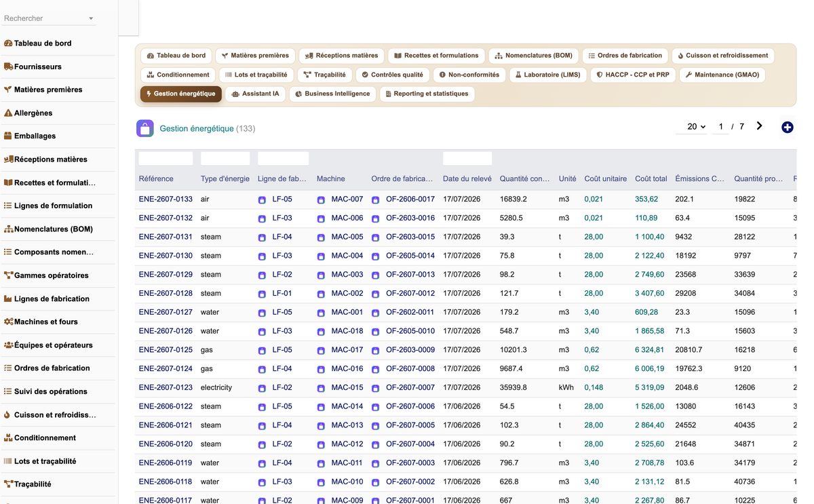Click the kWh unit cell
This screenshot has width=814, height=504.
566,388
